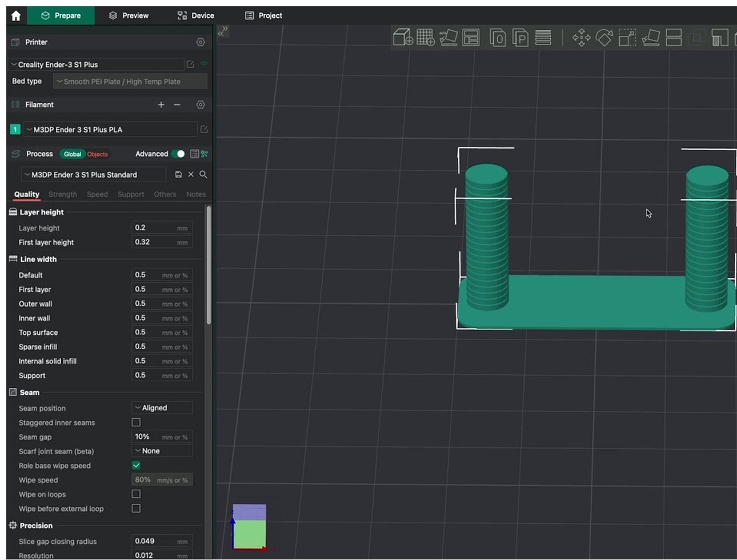Select the Lay on face tool
737x560 pixels.
[x=651, y=38]
